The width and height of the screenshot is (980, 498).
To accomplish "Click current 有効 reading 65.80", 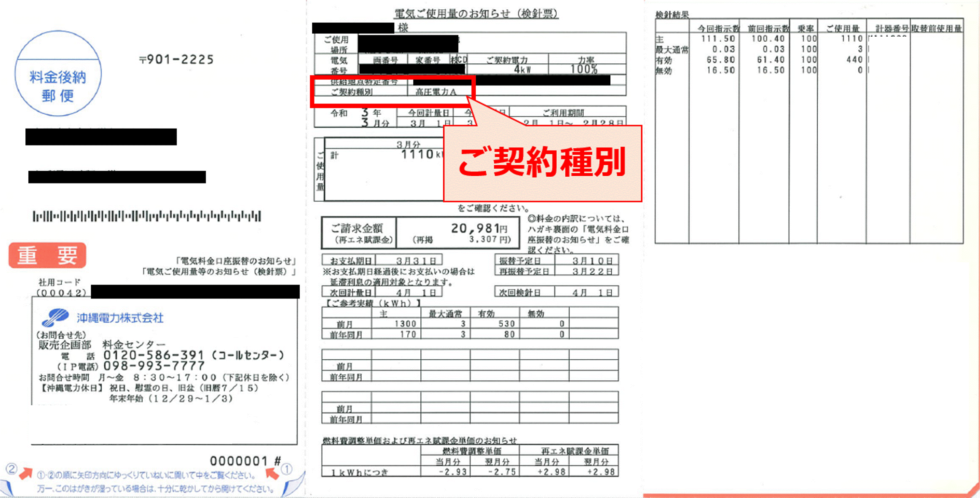I will tap(721, 60).
